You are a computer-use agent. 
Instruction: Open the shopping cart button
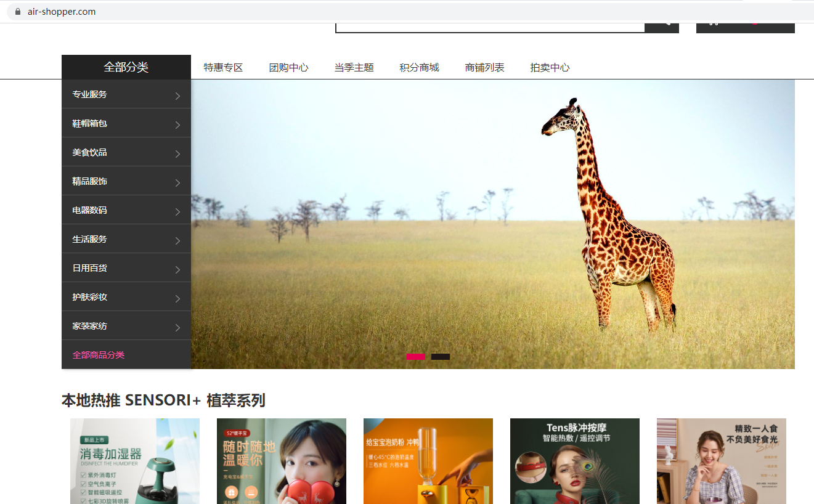click(745, 25)
